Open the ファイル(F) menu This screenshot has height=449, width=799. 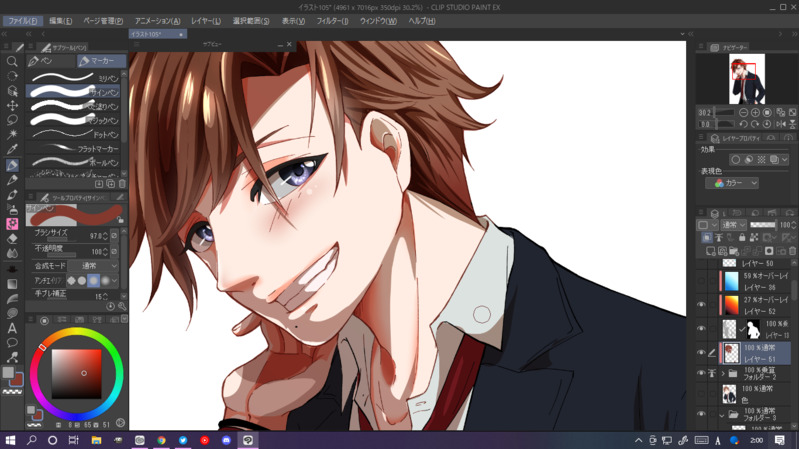(23, 21)
